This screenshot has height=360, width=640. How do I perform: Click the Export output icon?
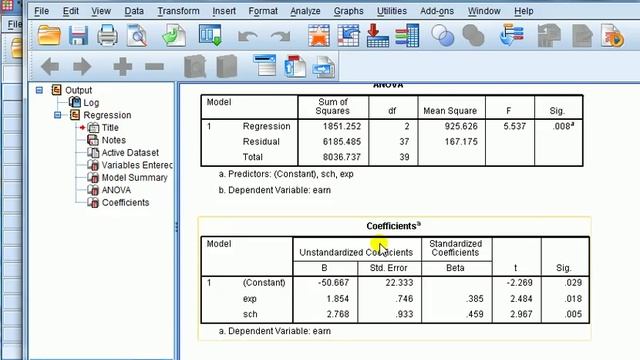174,36
